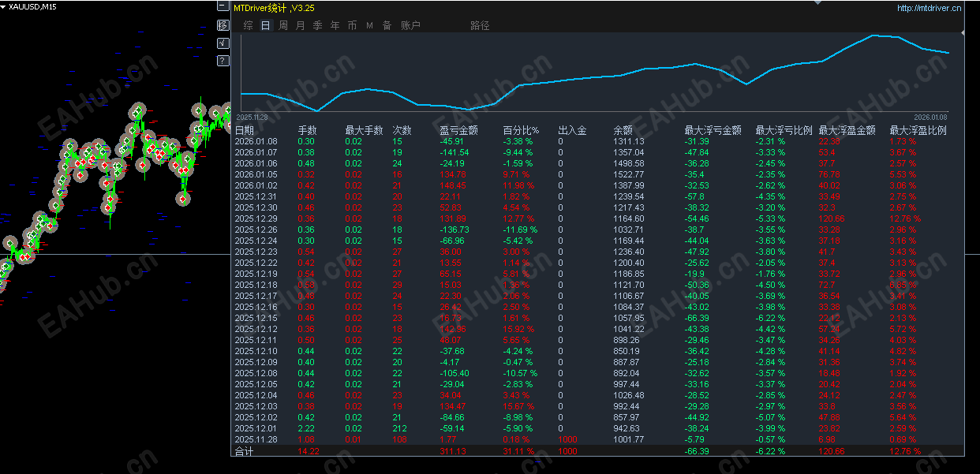The image size is (980, 474).
Task: Open the 账户 account view
Action: (410, 24)
